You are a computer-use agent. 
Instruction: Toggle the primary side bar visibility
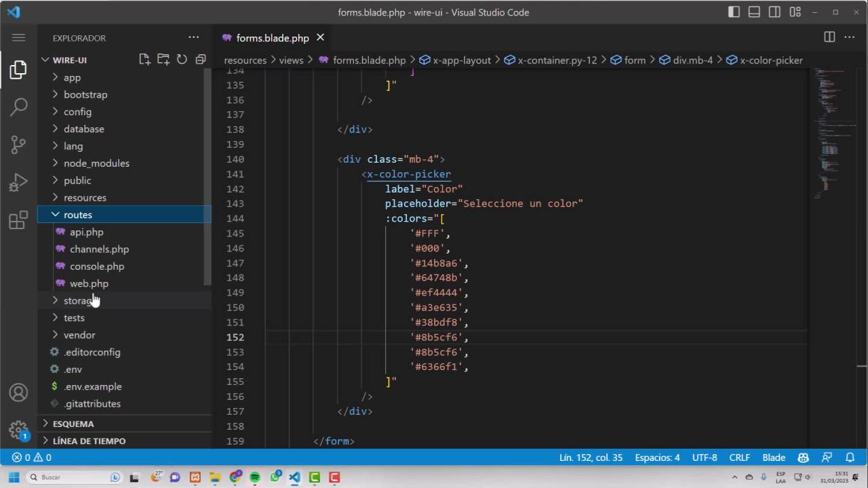(x=734, y=12)
